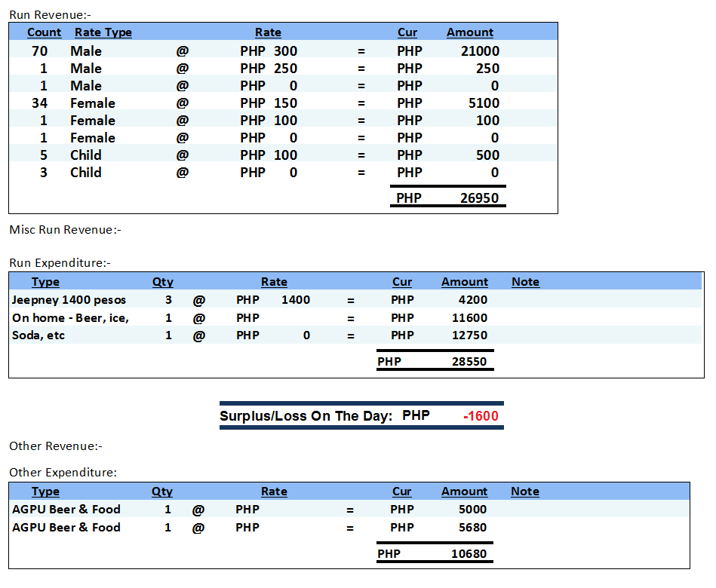Viewport: 716px width, 588px height.
Task: Select the Surplus/Loss On The Day label
Action: (306, 416)
